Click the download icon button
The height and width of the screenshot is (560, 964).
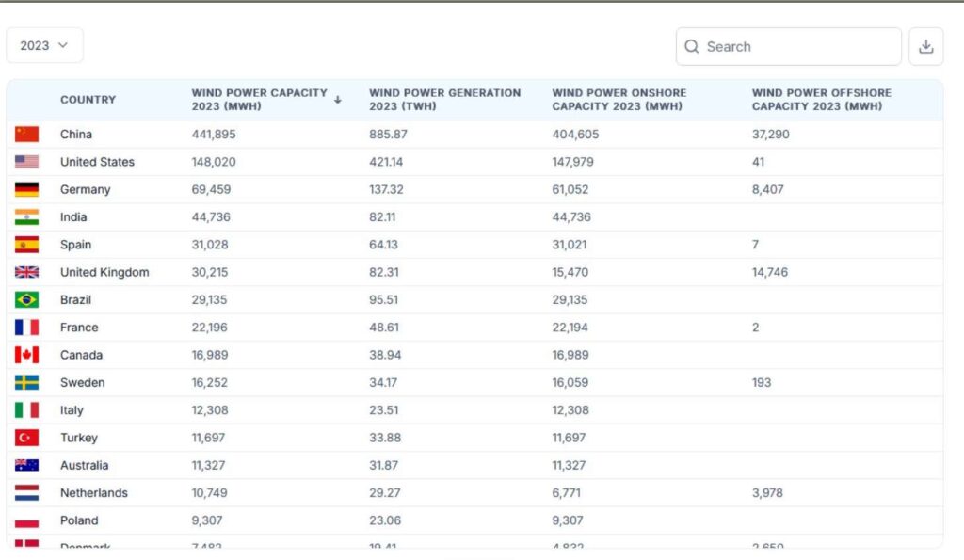pyautogui.click(x=925, y=47)
